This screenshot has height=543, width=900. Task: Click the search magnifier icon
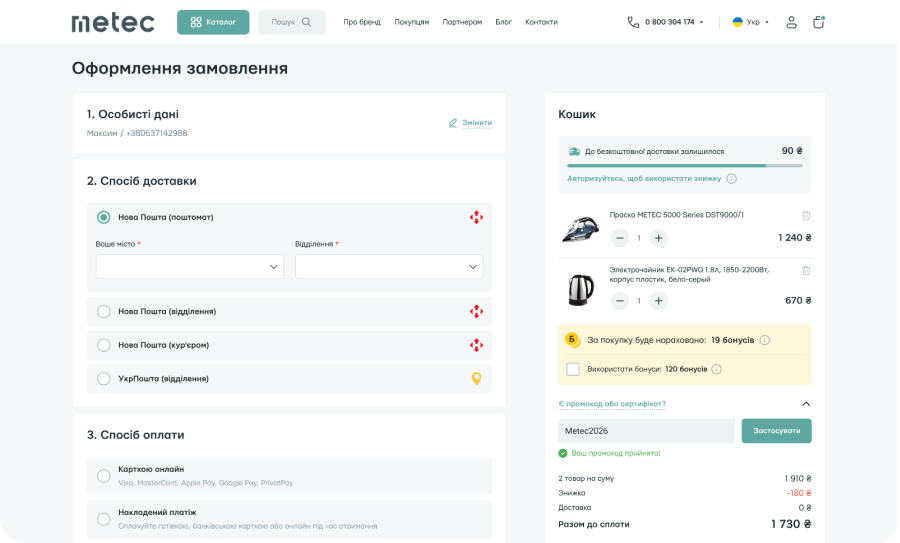pos(307,22)
